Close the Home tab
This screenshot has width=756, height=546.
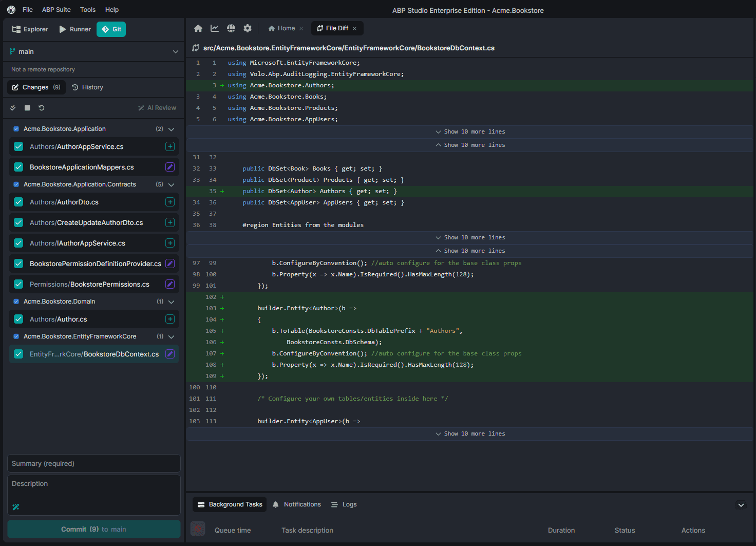(x=301, y=29)
